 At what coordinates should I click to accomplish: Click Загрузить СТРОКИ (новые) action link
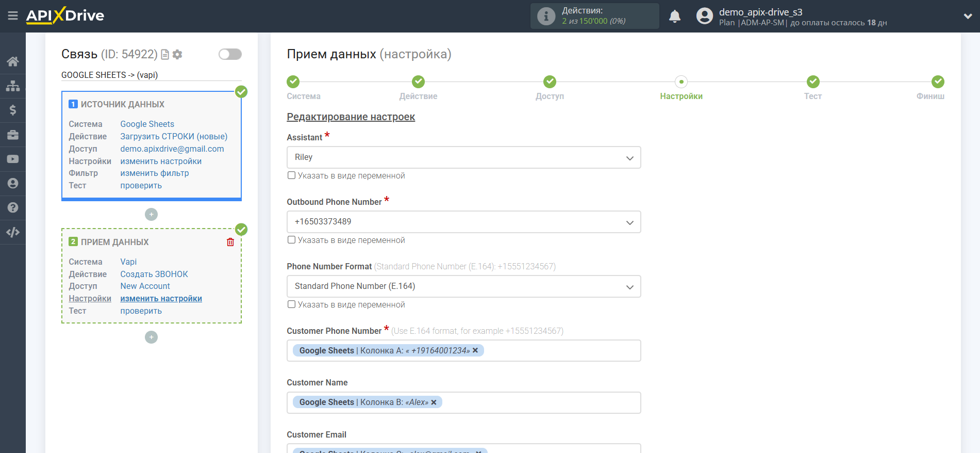click(x=174, y=136)
